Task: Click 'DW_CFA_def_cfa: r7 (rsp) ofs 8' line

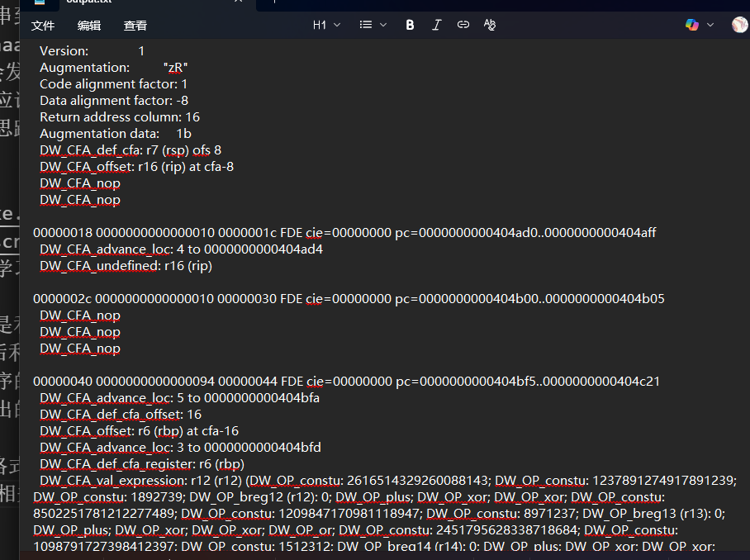Action: coord(131,150)
